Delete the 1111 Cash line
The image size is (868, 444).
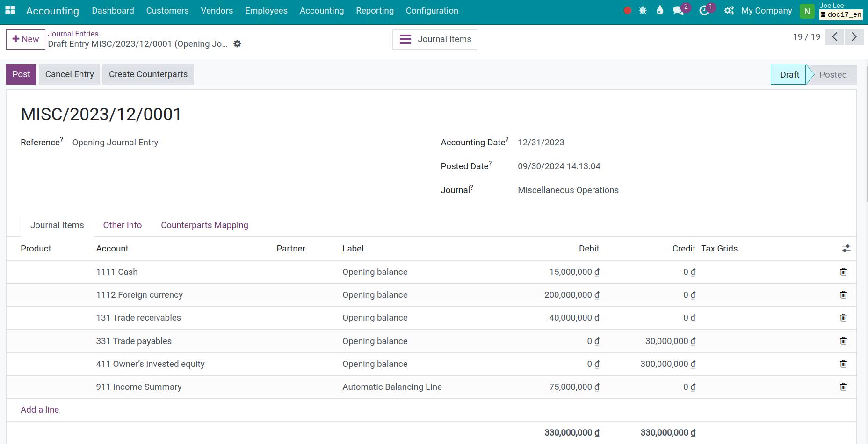pos(843,272)
